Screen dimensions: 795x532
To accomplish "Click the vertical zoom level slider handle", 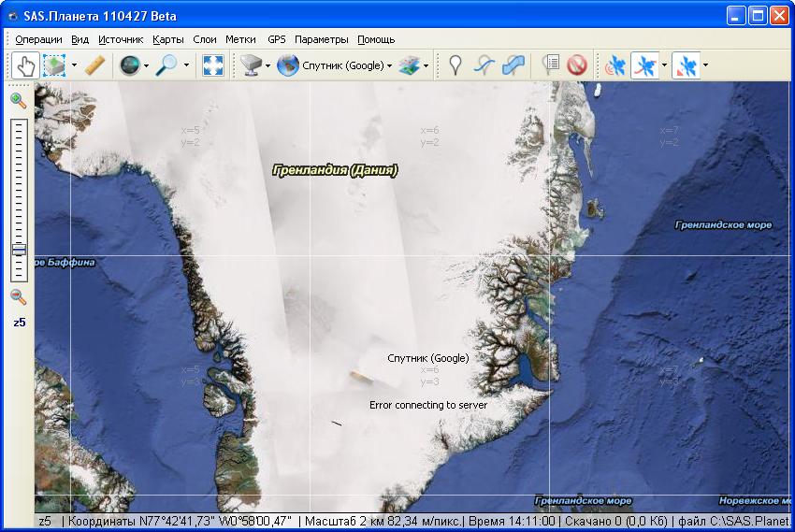I will coord(19,250).
